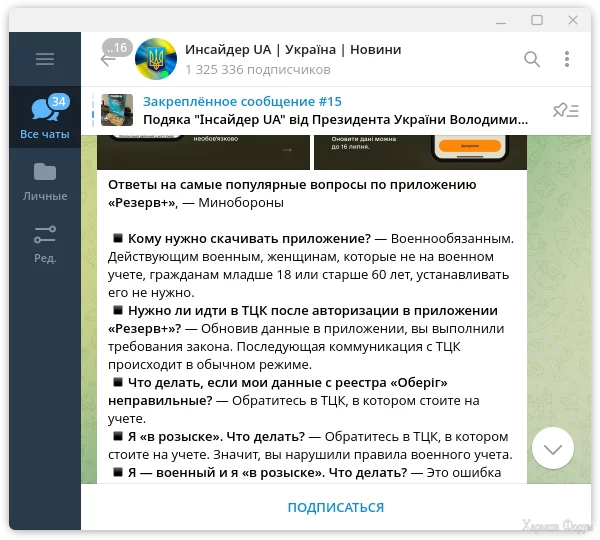Click 'Что делать, если мои данные' question

(277, 392)
